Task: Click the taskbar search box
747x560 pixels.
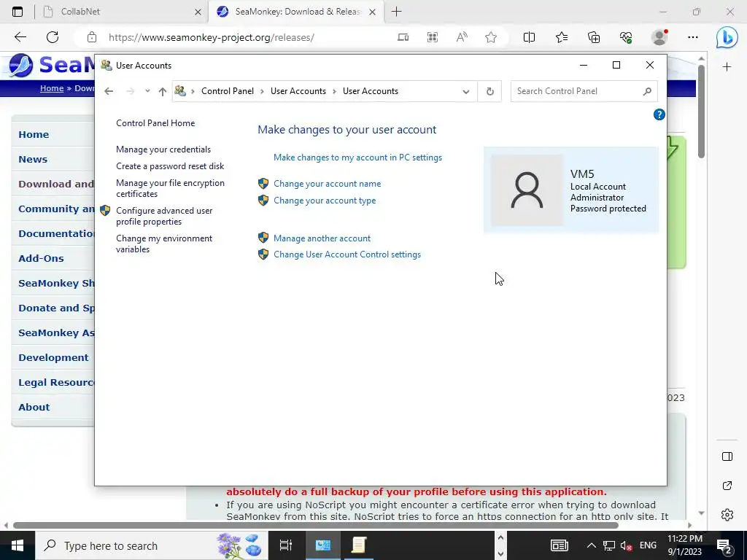Action: pyautogui.click(x=152, y=545)
